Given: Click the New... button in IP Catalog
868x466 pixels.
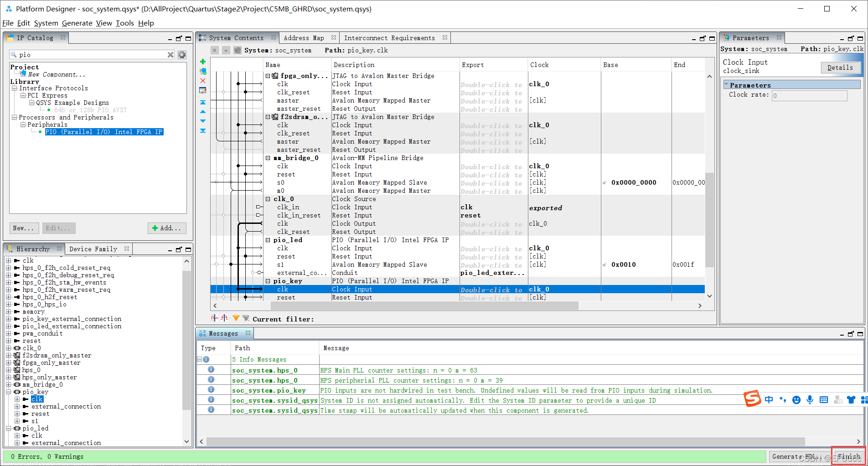Looking at the screenshot, I should [23, 228].
